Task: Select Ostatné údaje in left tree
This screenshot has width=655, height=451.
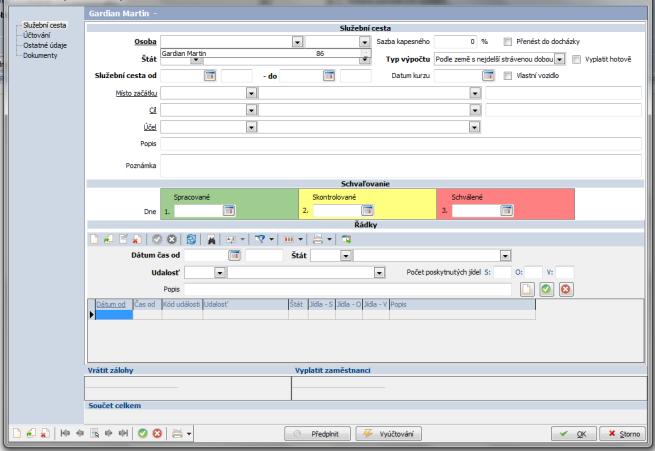Action: tap(45, 45)
